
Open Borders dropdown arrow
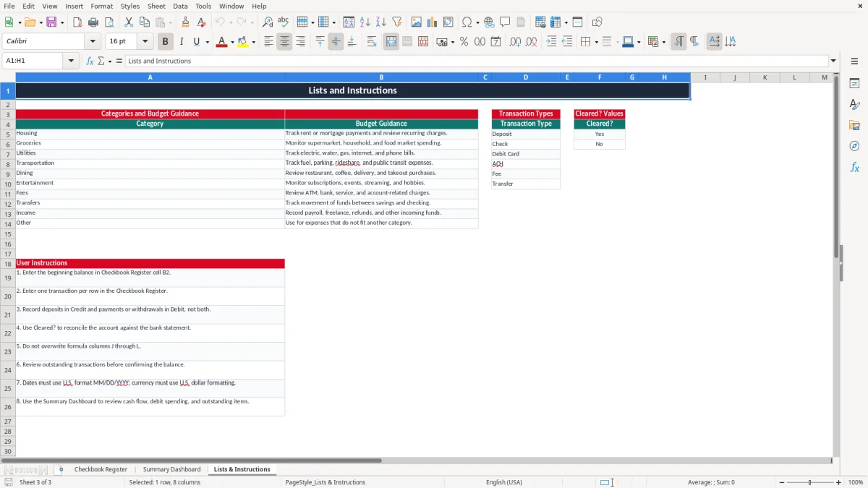tap(595, 42)
